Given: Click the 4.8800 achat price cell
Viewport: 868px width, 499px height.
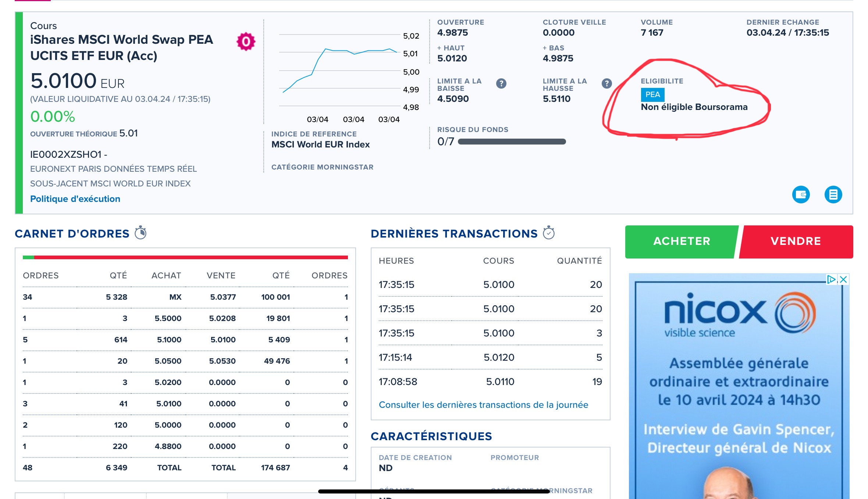Looking at the screenshot, I should click(x=168, y=446).
